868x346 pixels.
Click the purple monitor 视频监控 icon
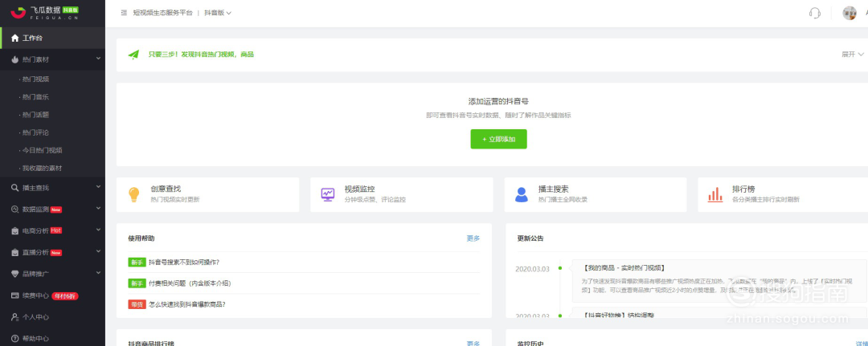click(x=328, y=194)
